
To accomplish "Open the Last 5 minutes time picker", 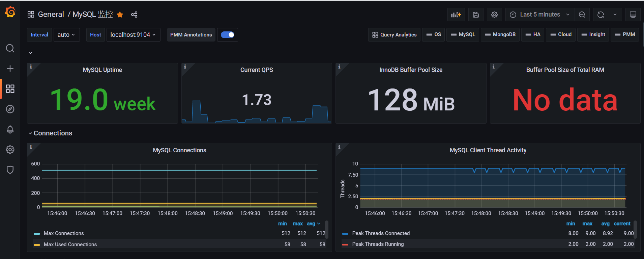I will click(x=540, y=15).
